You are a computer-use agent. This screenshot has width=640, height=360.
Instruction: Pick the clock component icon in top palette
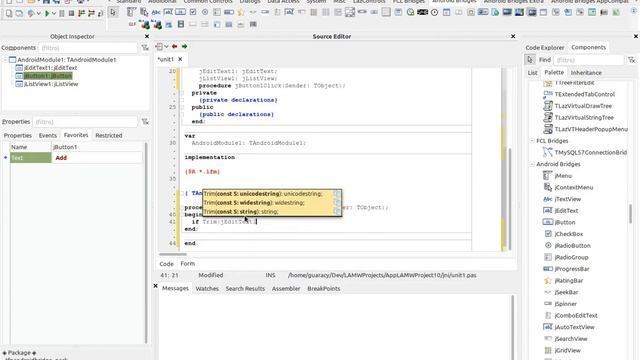coord(434,12)
